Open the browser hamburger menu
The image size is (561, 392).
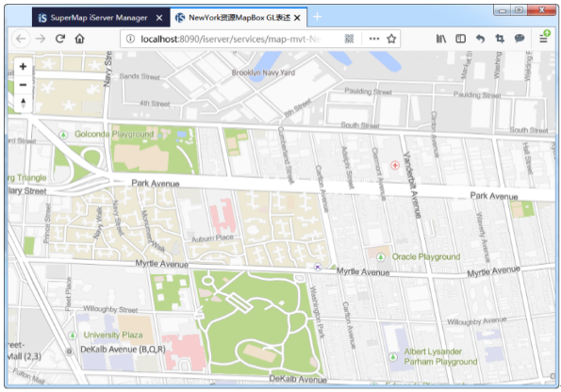pos(543,39)
